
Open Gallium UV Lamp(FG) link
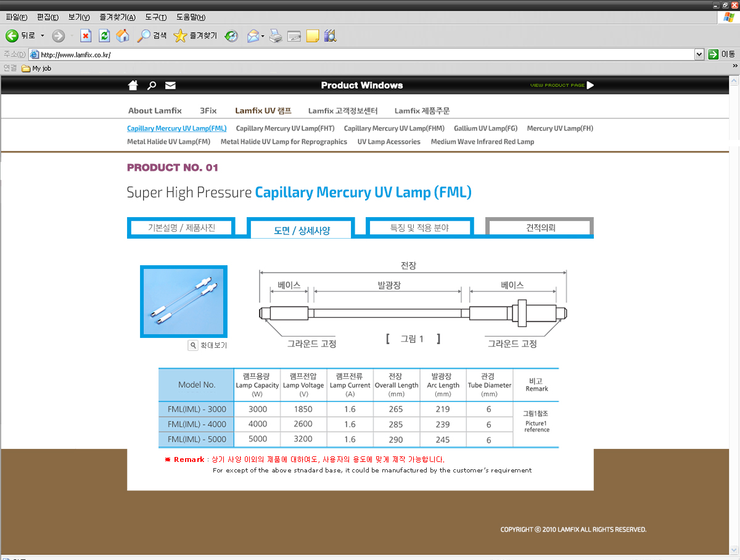[x=485, y=128]
